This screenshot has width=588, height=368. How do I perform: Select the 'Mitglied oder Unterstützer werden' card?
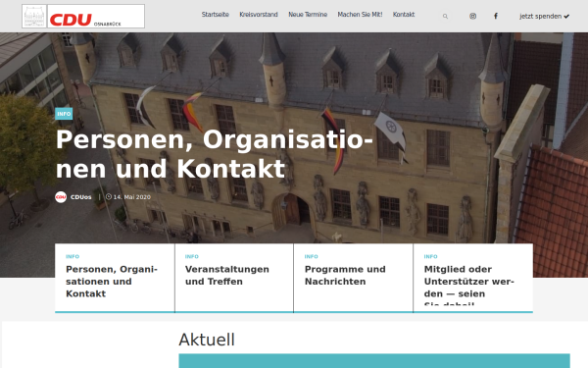[473, 278]
